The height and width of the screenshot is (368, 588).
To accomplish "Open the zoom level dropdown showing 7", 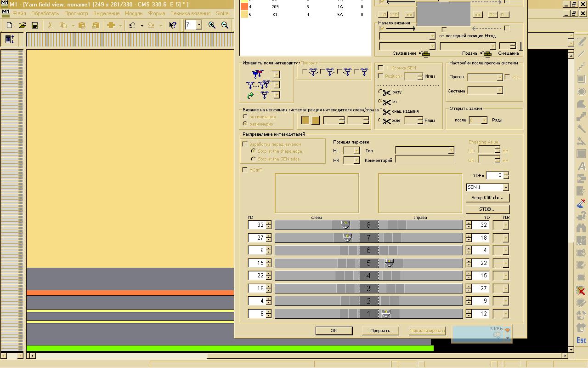I will click(x=199, y=25).
